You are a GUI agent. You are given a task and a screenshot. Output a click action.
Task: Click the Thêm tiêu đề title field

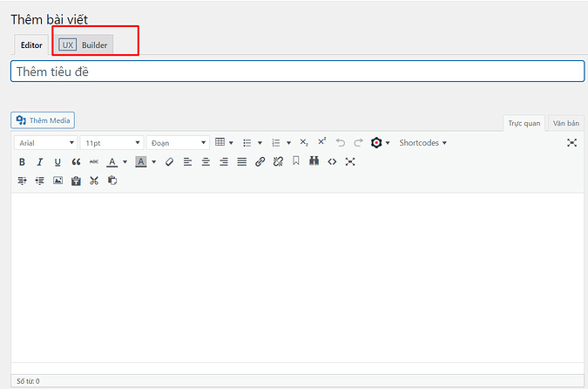[x=297, y=72]
